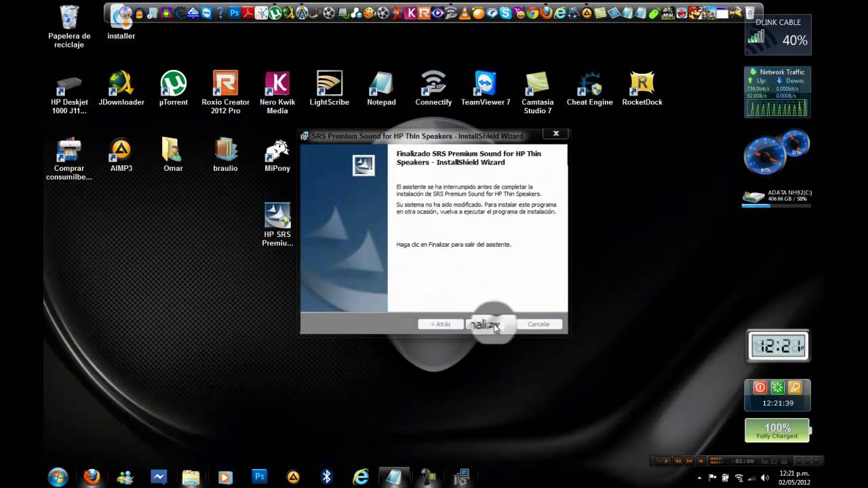The image size is (868, 488).
Task: Click the DLINK CABLE wireless signal gadget
Action: 778,34
